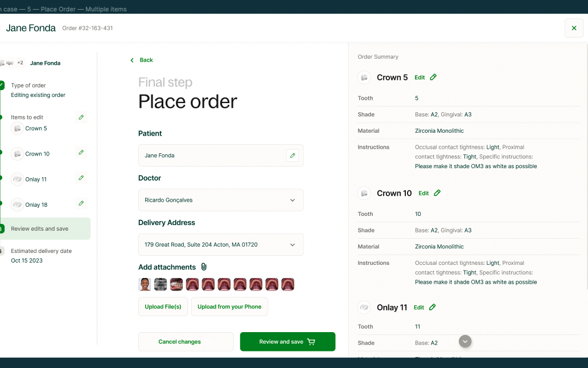The height and width of the screenshot is (368, 588).
Task: Click pencil icon beside Onlay 11 summary Edit
Action: pos(433,307)
